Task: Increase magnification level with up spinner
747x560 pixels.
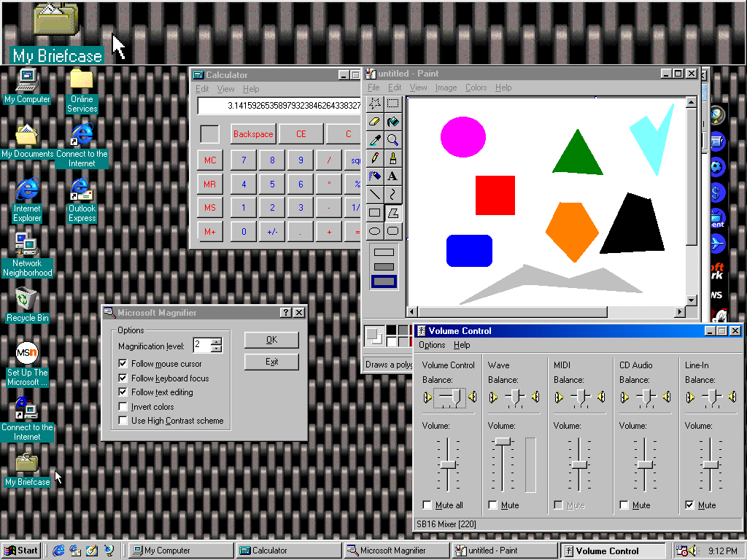Action: pos(216,341)
